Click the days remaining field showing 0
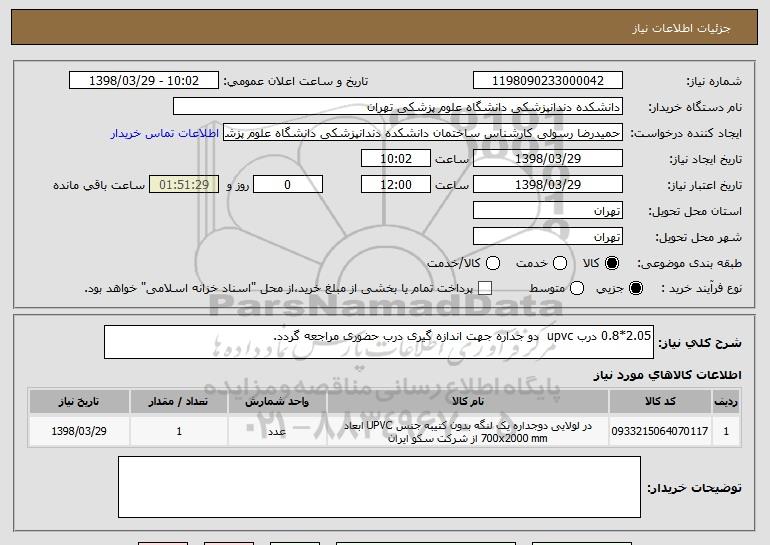The width and height of the screenshot is (770, 545). [288, 185]
